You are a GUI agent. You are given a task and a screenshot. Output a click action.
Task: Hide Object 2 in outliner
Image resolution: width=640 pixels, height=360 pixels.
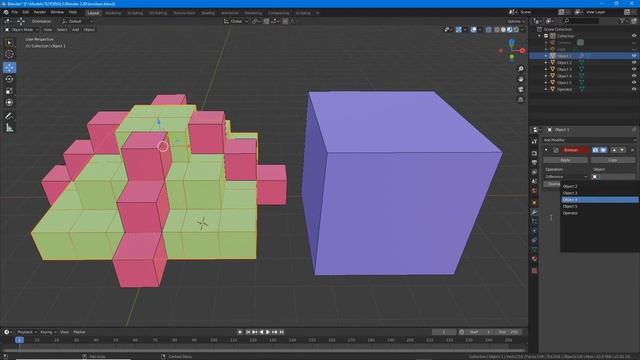pos(634,62)
